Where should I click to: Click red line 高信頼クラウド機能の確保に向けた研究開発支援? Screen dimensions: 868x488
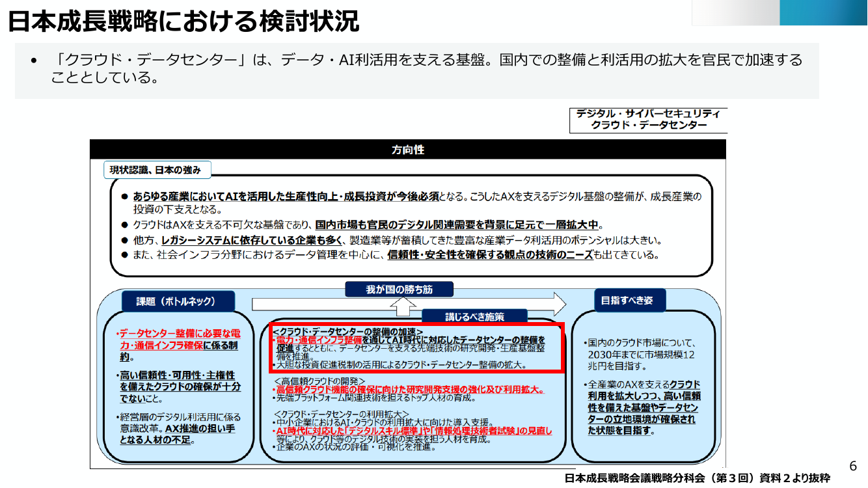pos(408,389)
